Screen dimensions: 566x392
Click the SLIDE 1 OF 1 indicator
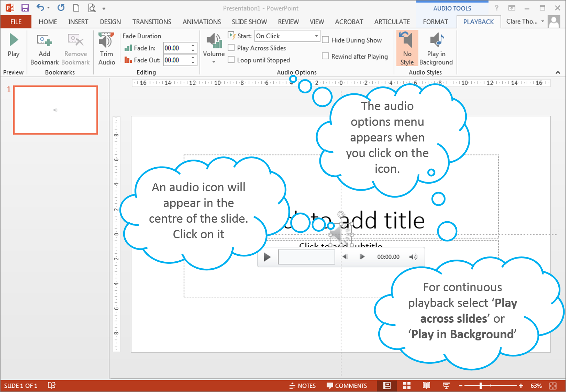(21, 386)
